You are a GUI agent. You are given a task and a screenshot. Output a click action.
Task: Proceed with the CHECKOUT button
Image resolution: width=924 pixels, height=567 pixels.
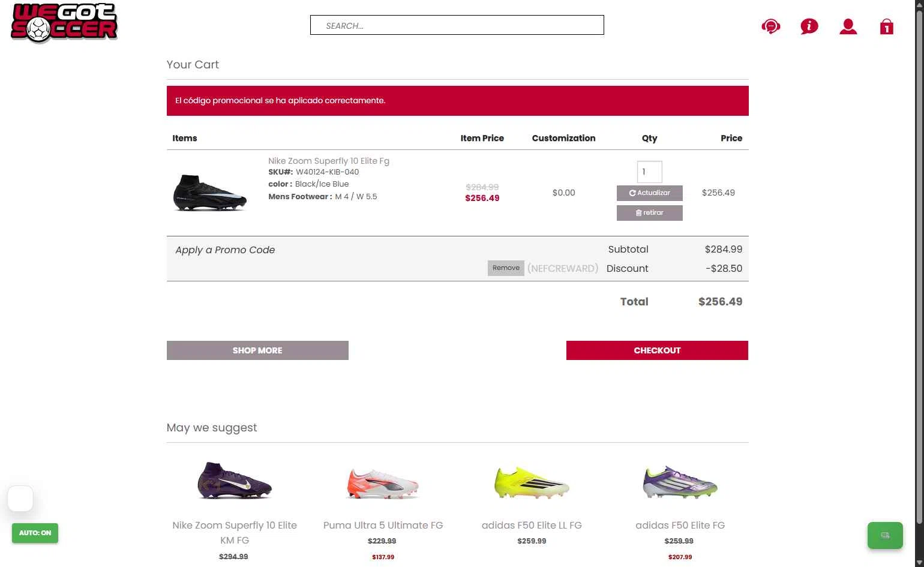pos(657,350)
